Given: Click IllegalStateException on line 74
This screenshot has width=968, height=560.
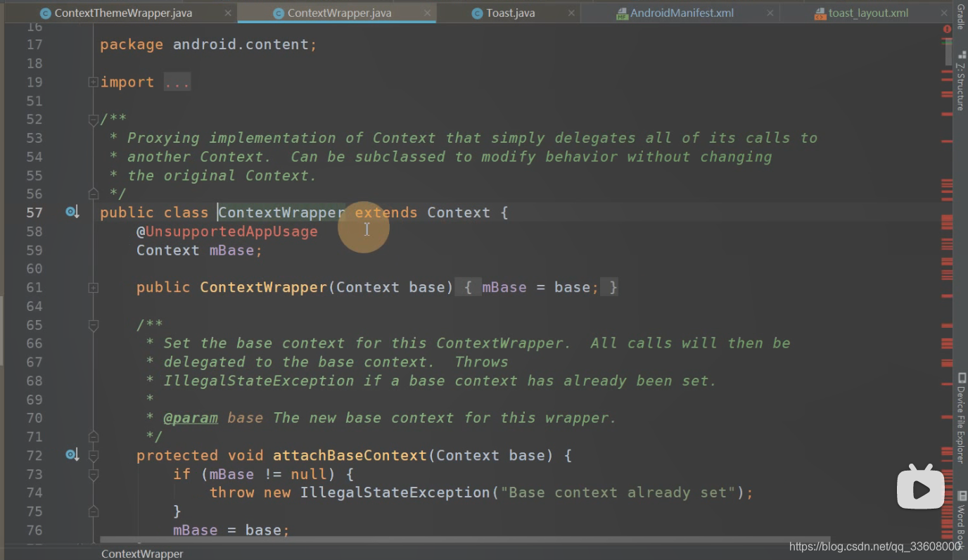Looking at the screenshot, I should (395, 492).
